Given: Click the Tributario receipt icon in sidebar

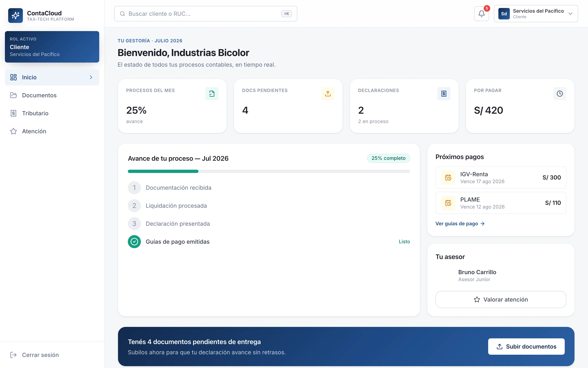Looking at the screenshot, I should point(13,113).
